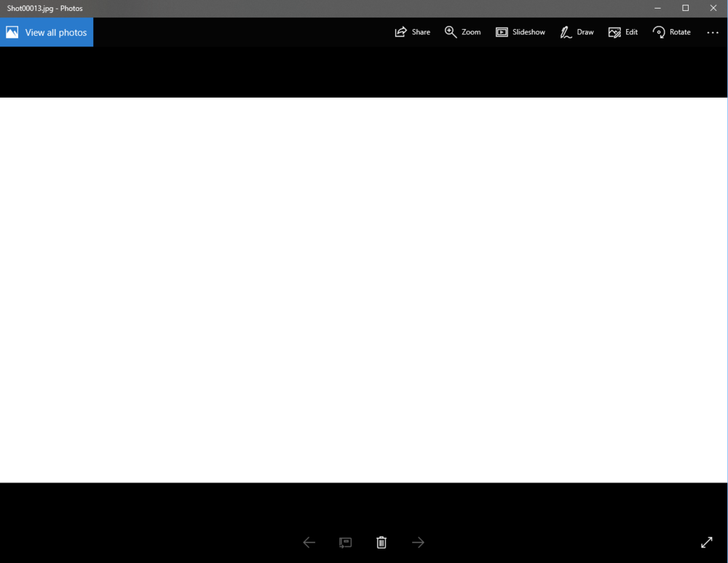This screenshot has height=563, width=728.
Task: Expand the See more ellipsis menu
Action: click(x=713, y=32)
